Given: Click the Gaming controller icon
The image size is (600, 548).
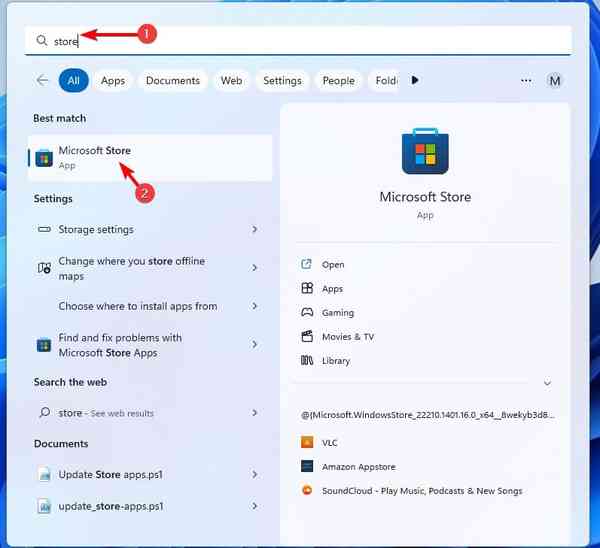Looking at the screenshot, I should click(x=307, y=312).
